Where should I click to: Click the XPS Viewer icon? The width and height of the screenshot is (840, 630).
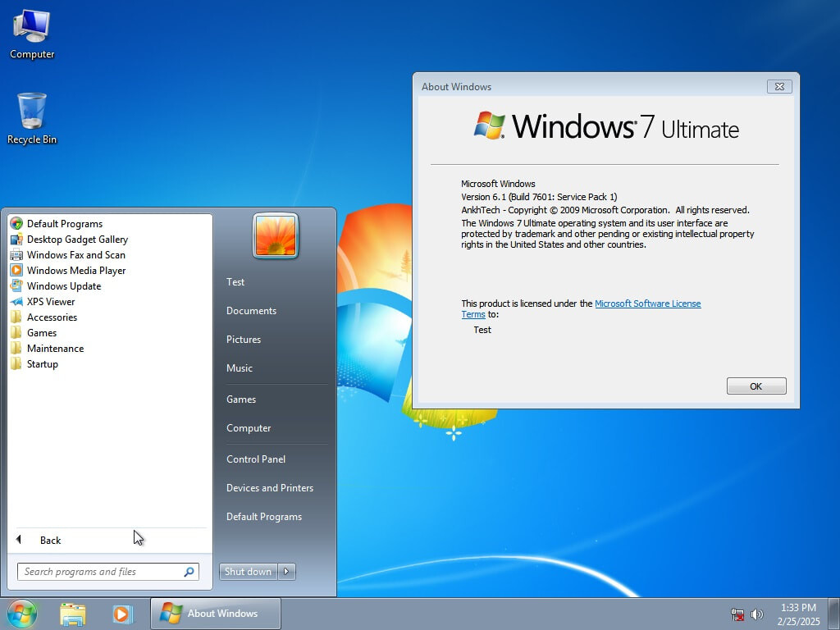[x=16, y=302]
